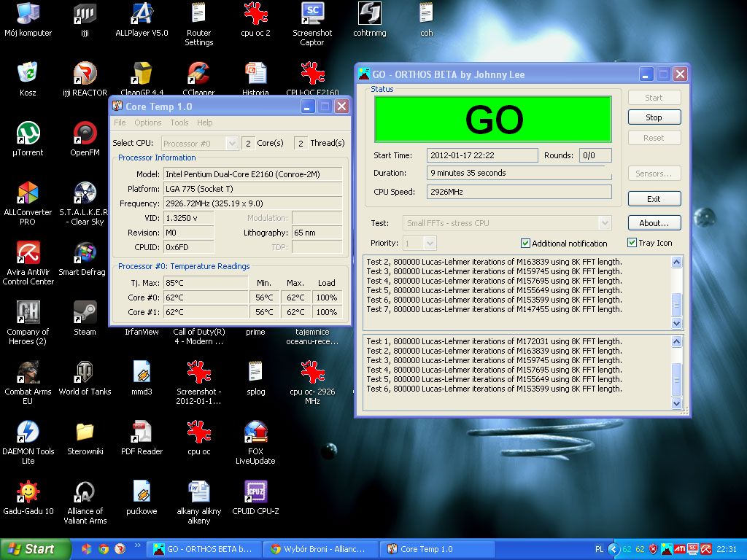The width and height of the screenshot is (747, 560).
Task: Open the µTorrent desktop icon
Action: (x=28, y=134)
